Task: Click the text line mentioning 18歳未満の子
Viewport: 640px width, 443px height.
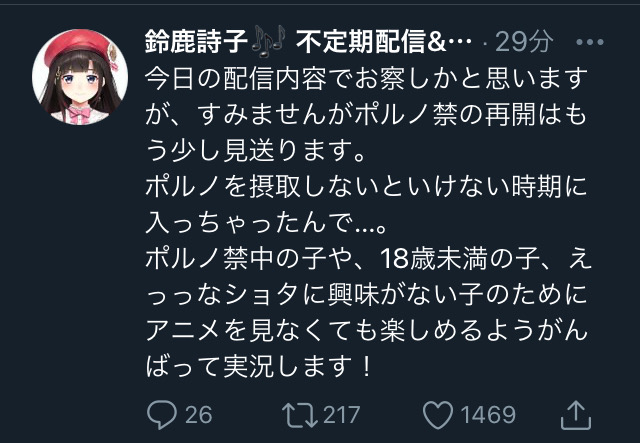Action: coord(368,259)
